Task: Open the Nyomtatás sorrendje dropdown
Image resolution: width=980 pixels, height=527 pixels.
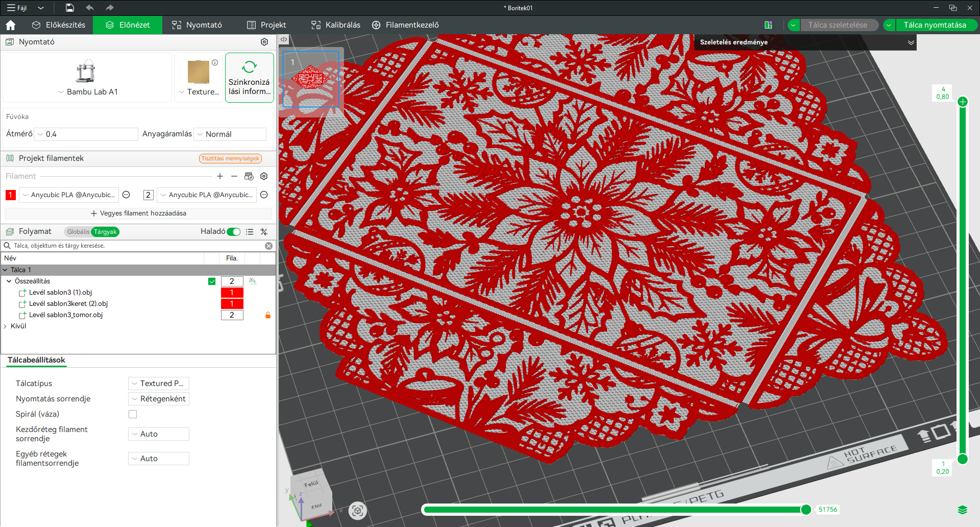Action: [159, 399]
